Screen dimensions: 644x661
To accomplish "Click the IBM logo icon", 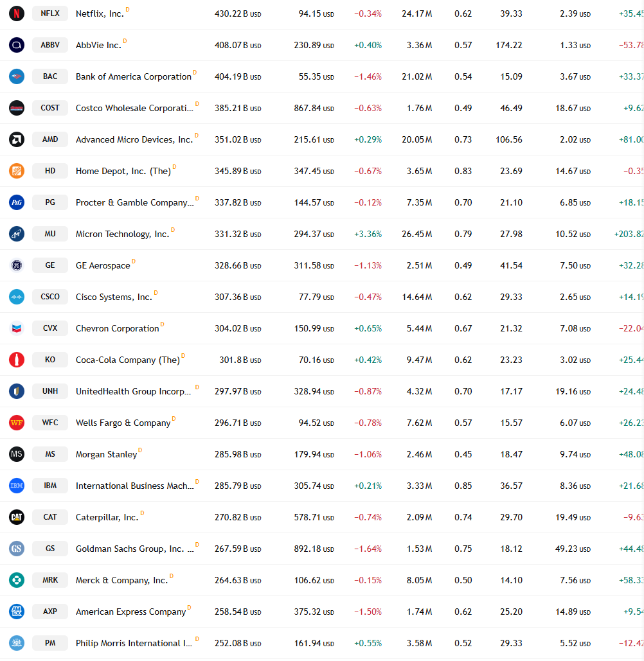I will [x=17, y=486].
